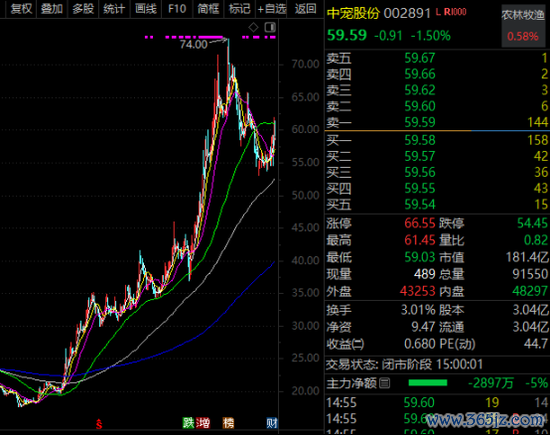Click the 返回 back button
Viewport: 550px width, 435px height.
pos(305,8)
